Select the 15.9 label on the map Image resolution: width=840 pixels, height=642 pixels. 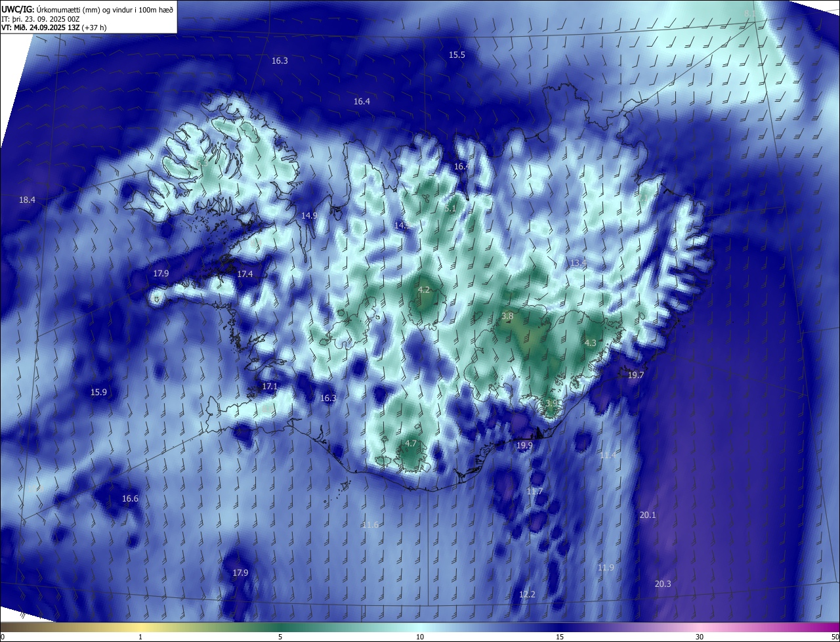click(x=98, y=392)
